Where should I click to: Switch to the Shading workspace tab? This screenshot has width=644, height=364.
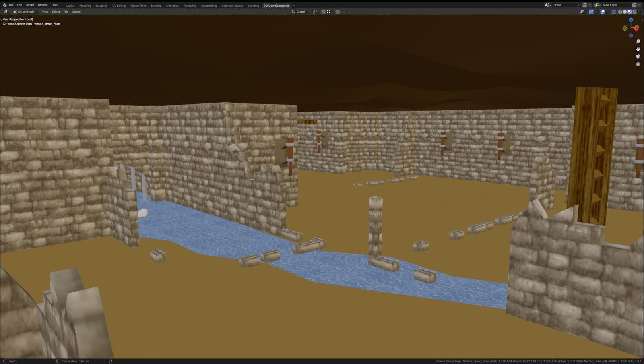pos(156,6)
